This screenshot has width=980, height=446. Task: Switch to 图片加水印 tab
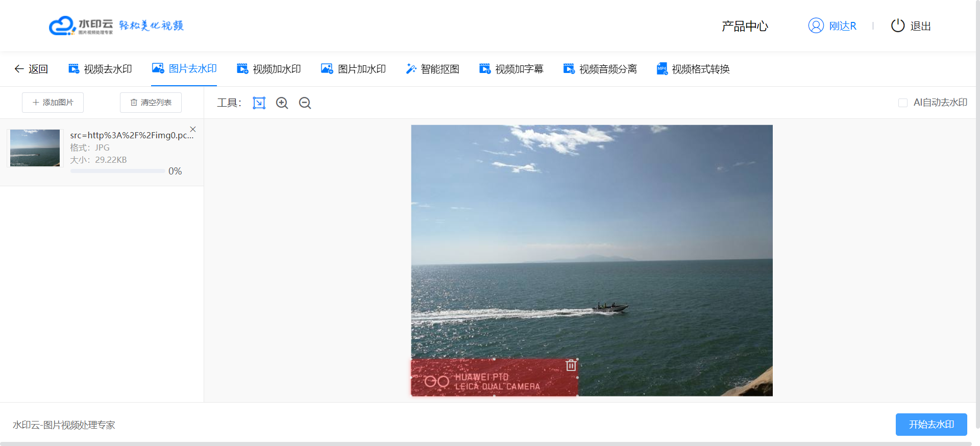(353, 69)
